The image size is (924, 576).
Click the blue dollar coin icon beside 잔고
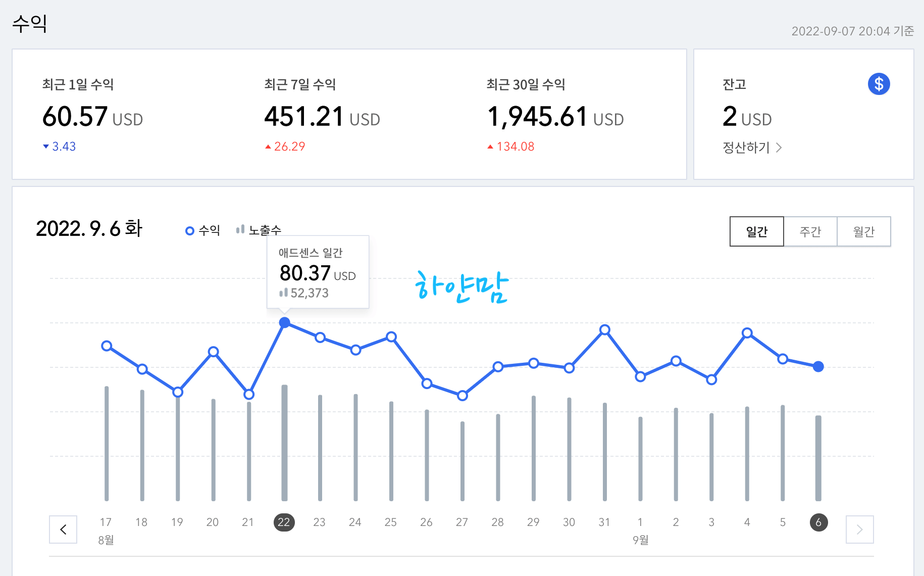click(x=879, y=84)
